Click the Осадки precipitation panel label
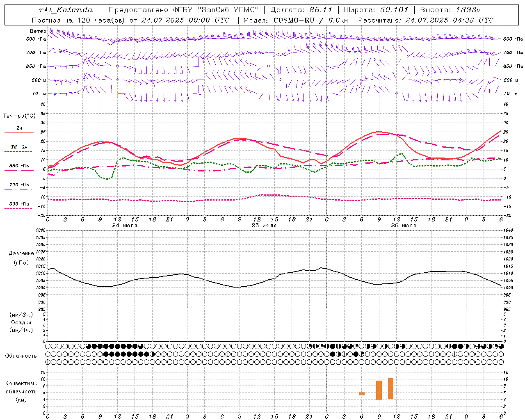This screenshot has width=525, height=420. point(21,322)
